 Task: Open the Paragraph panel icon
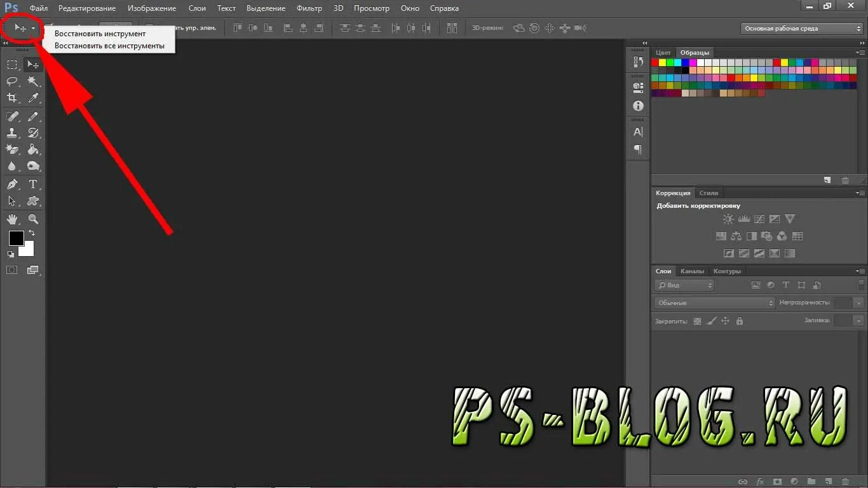click(x=638, y=150)
